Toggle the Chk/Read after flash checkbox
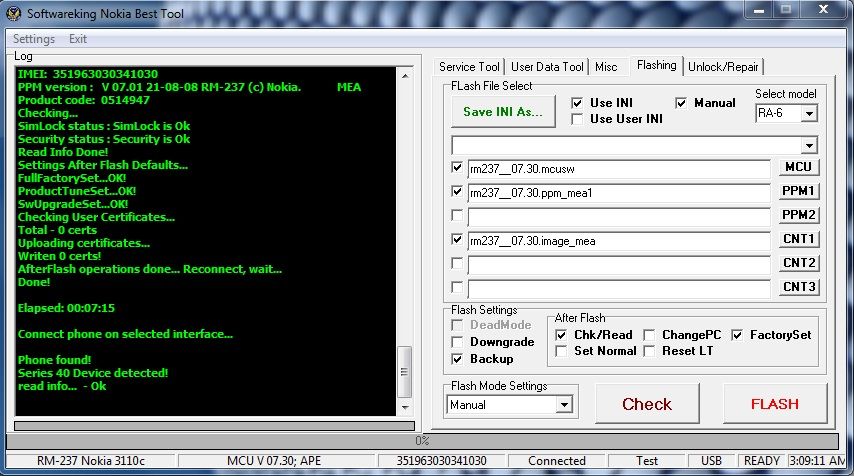This screenshot has width=854, height=476. pyautogui.click(x=561, y=335)
